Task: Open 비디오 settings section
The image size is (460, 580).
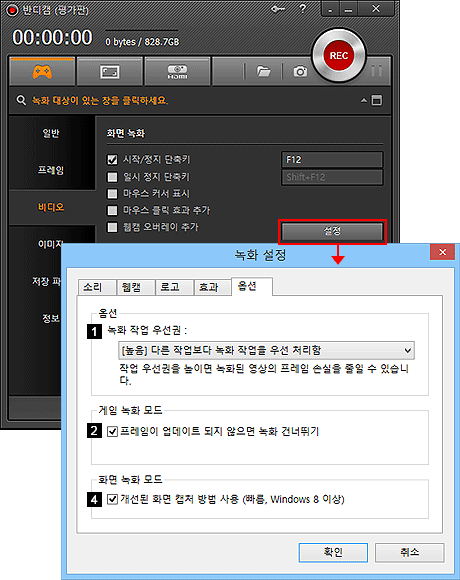Action: point(51,207)
